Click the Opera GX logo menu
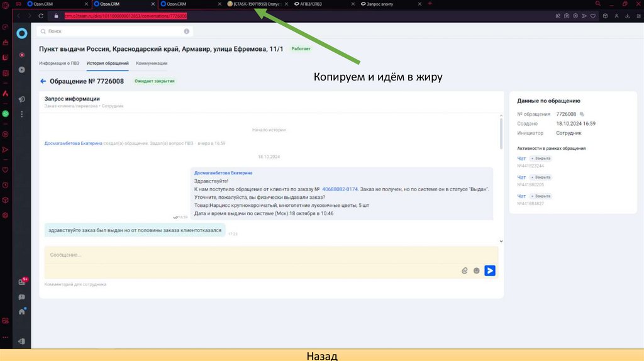The height and width of the screenshot is (361, 644). [x=5, y=5]
